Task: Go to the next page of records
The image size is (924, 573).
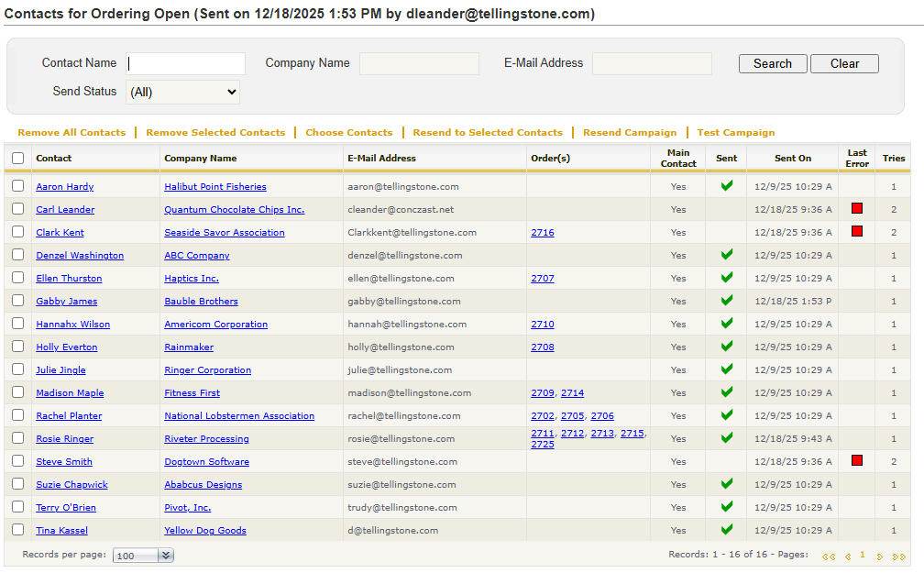Action: [879, 556]
